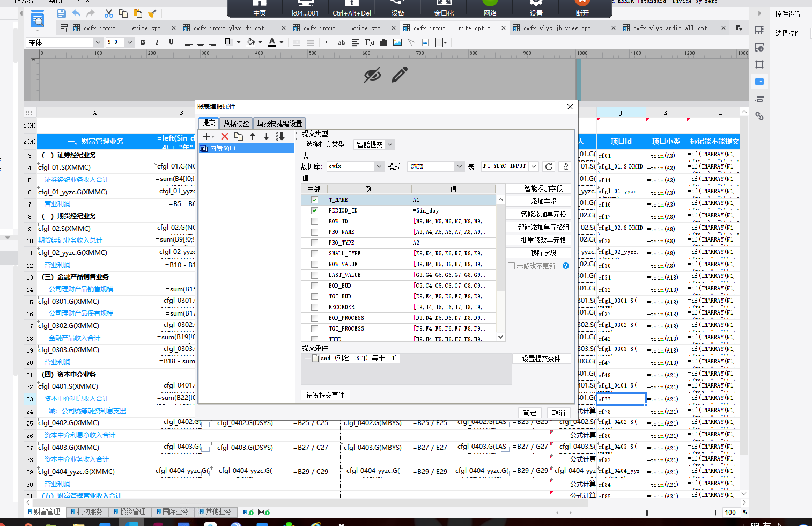Insert image via picture icon
Image resolution: width=812 pixels, height=526 pixels.
397,42
